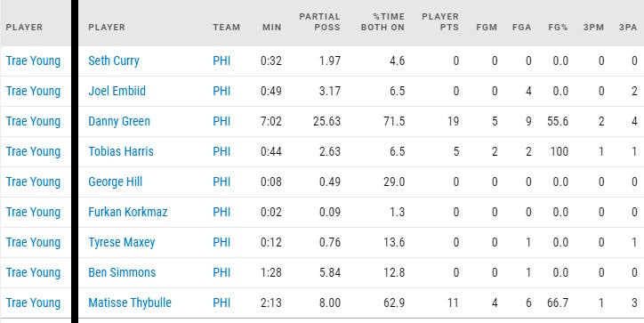
Task: Select Tobias Harris player link
Action: (x=121, y=151)
